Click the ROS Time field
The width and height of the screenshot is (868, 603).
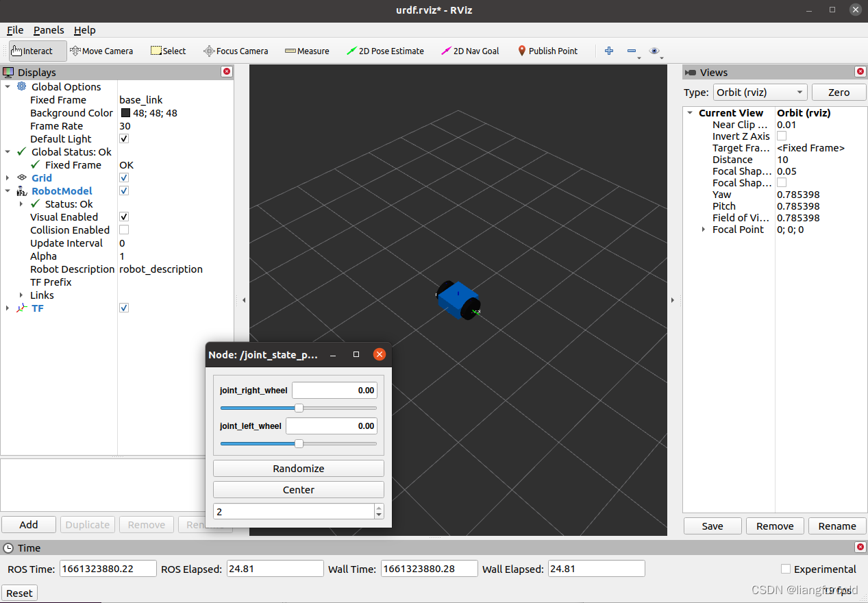[108, 569]
